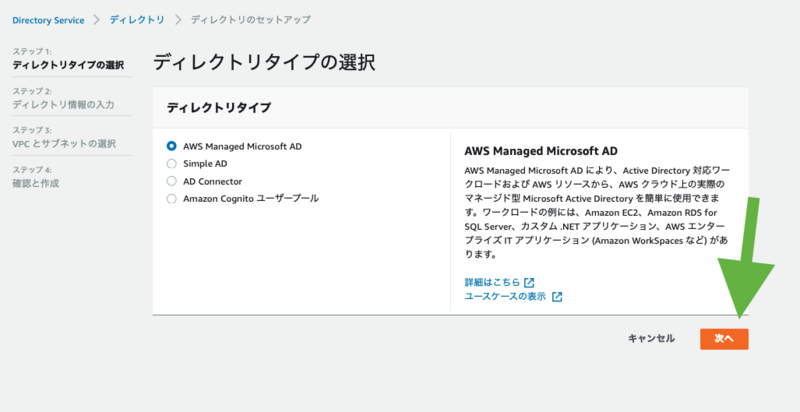Select step 1 ディレクトリタイプの選択 in sidebar

coord(68,65)
